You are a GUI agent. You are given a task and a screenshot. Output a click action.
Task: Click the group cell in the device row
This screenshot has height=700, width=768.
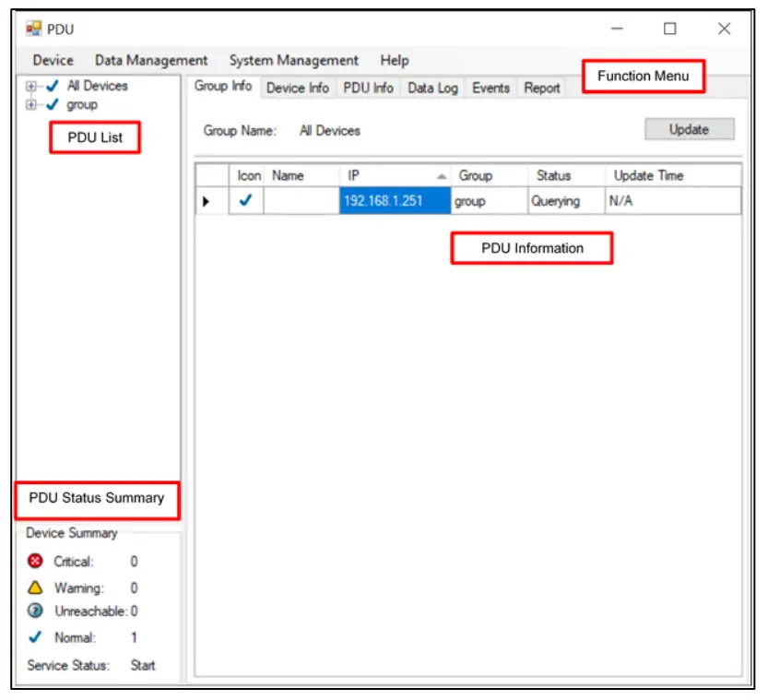click(490, 201)
